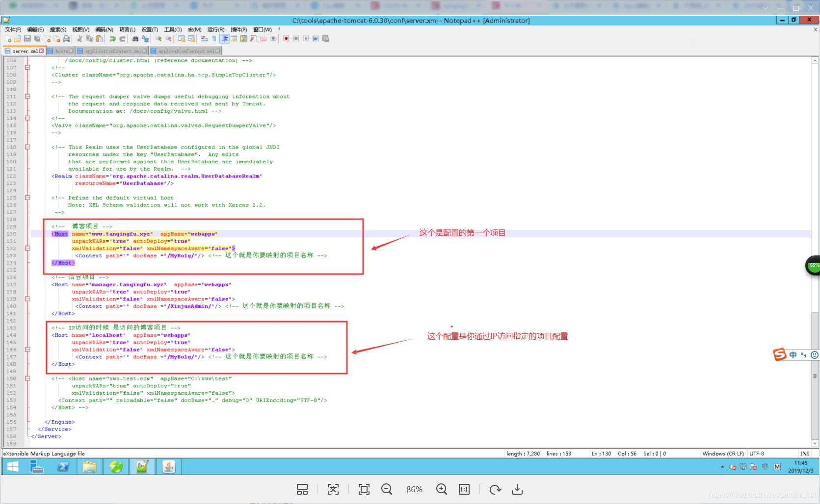Collapse the fold marker at line 125
This screenshot has height=504, width=820.
click(27, 198)
